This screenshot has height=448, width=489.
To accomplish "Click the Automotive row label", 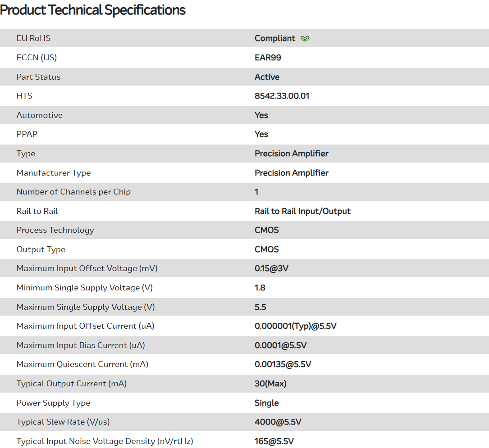I will (x=40, y=115).
